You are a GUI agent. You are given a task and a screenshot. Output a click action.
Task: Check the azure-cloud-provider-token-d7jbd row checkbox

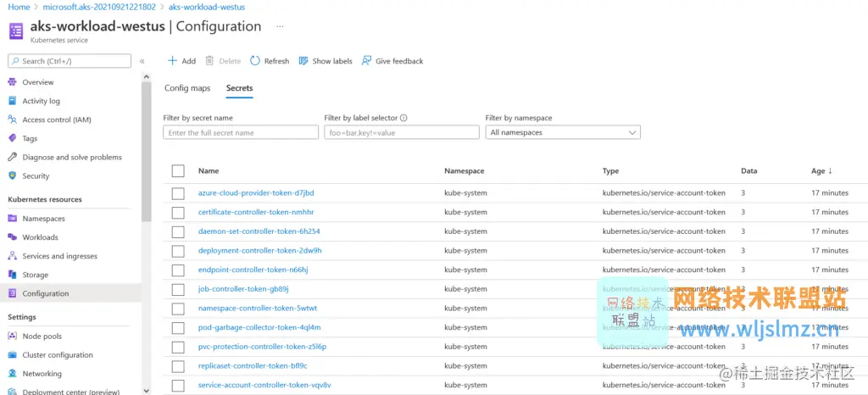pyautogui.click(x=178, y=193)
